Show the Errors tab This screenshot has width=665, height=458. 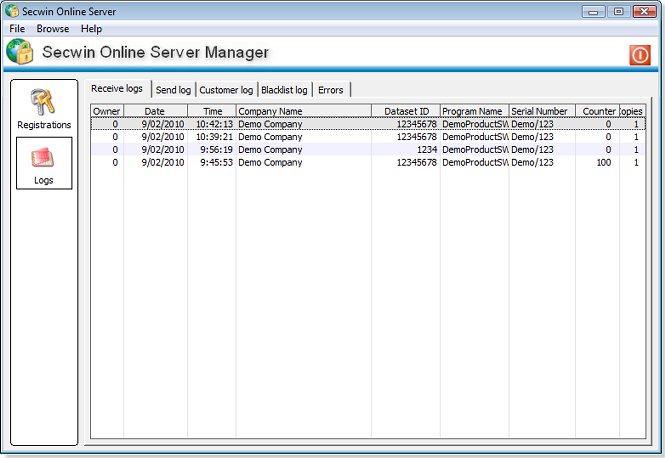tap(331, 90)
